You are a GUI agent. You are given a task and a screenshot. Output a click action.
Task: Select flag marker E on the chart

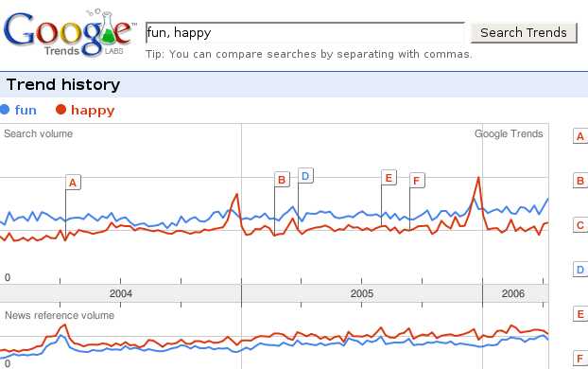(389, 178)
